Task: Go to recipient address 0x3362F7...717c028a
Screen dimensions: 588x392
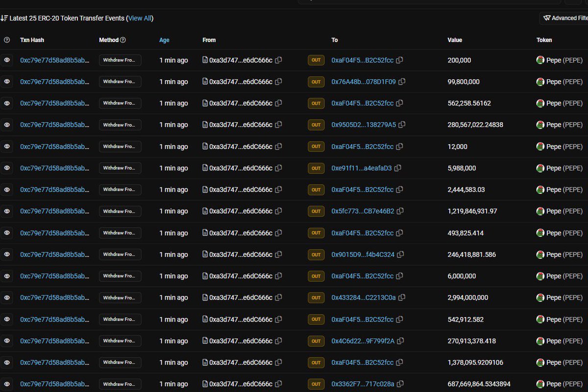Action: [x=363, y=384]
